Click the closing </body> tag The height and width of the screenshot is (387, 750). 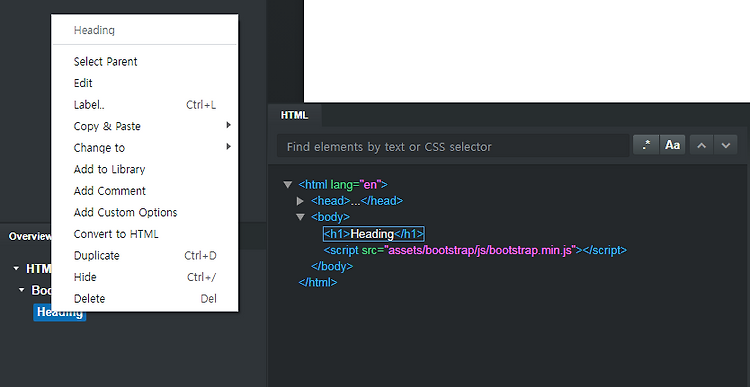(x=332, y=266)
